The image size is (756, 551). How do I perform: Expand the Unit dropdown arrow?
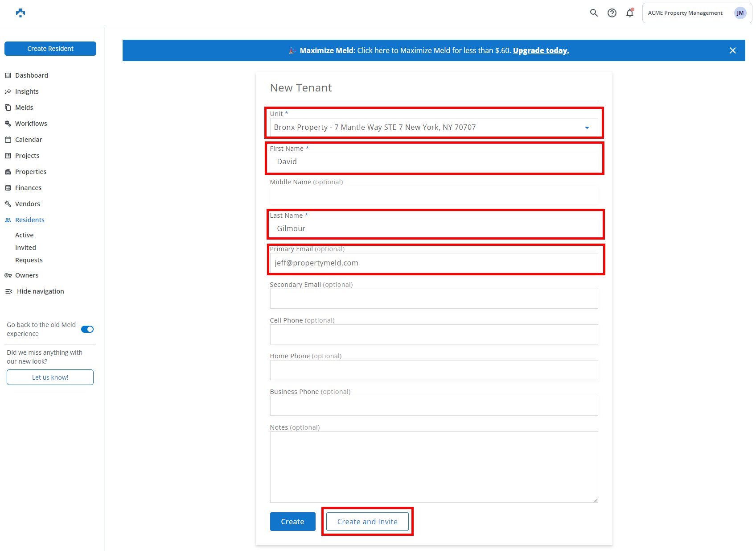(587, 128)
